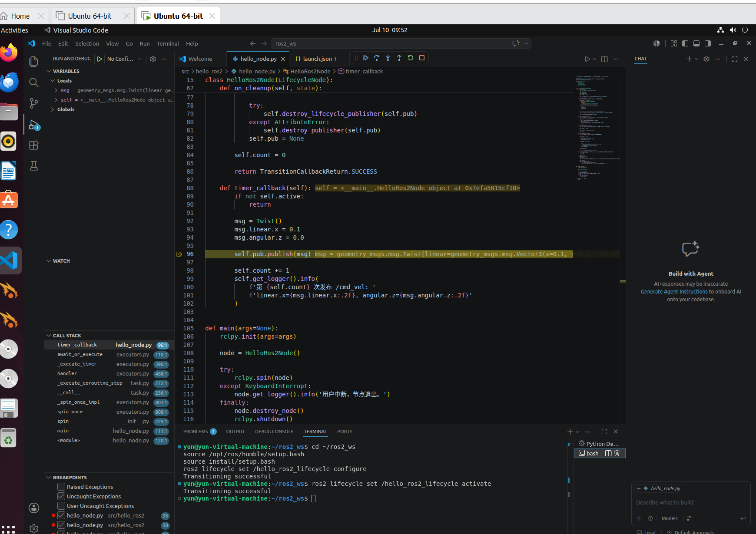Collapse the CALL STACK section

(67, 336)
